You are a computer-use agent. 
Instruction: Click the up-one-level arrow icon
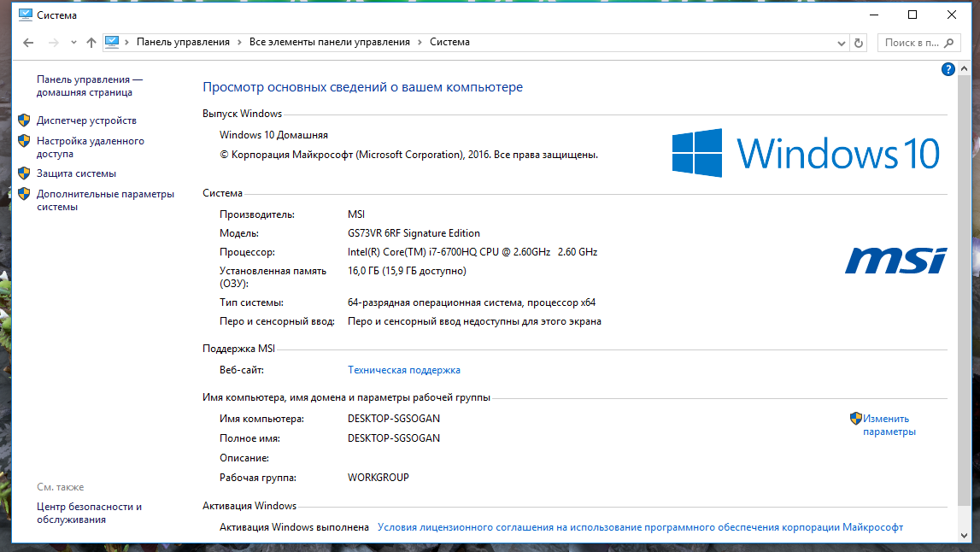pyautogui.click(x=91, y=43)
